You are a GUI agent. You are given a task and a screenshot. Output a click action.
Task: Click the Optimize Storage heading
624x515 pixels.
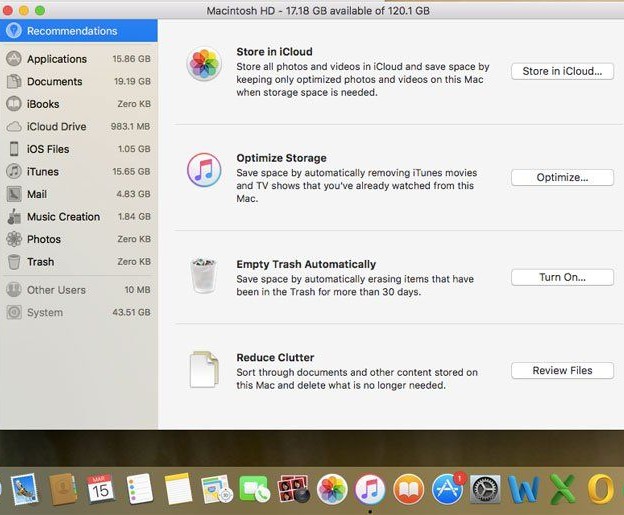pyautogui.click(x=281, y=158)
